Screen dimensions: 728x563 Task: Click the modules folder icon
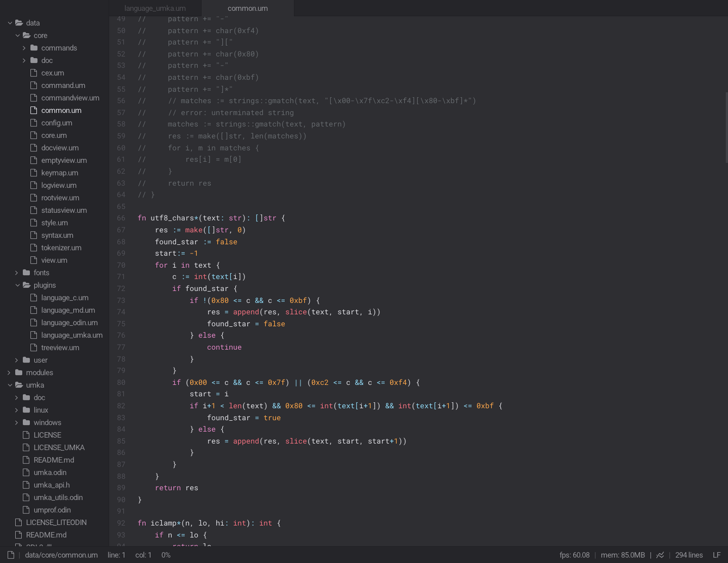[19, 372]
